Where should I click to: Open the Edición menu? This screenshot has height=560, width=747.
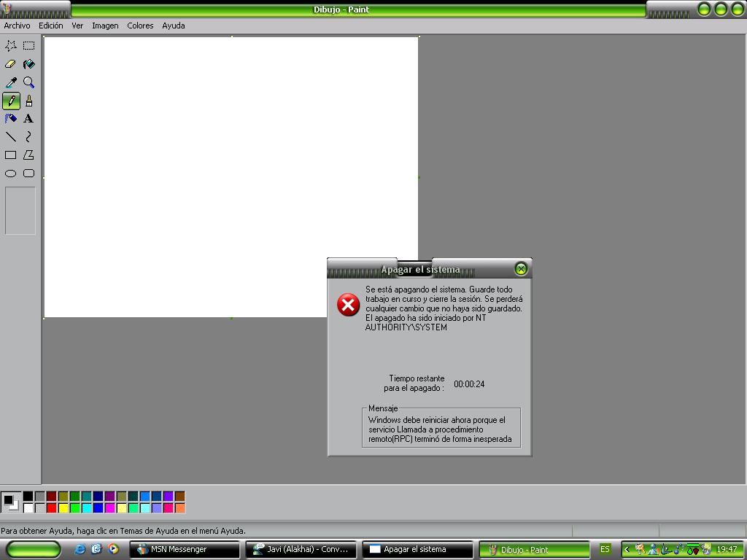(51, 26)
